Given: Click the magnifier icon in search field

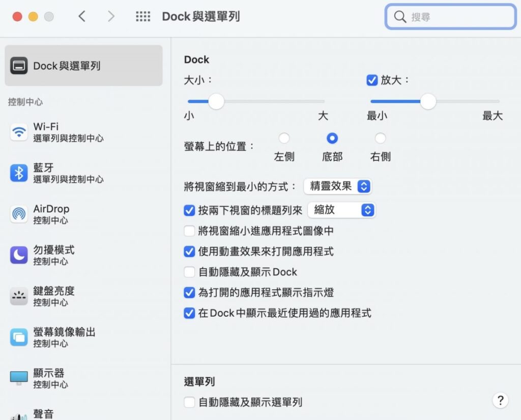Looking at the screenshot, I should pyautogui.click(x=400, y=16).
